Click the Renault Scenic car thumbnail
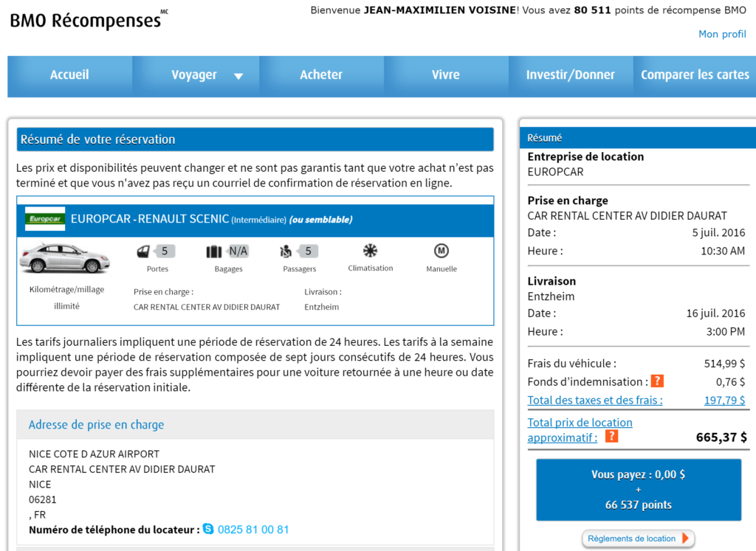Screen dimensions: 756x551 coord(64,258)
